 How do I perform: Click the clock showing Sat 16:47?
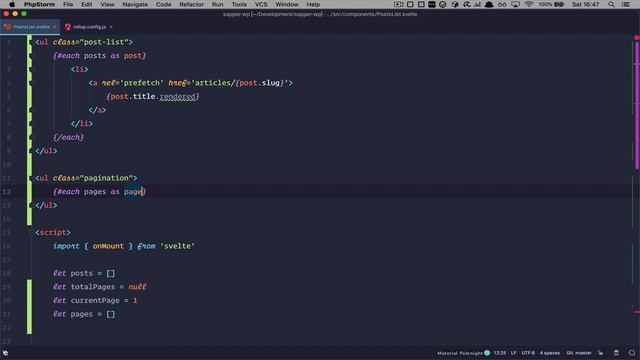coord(585,4)
